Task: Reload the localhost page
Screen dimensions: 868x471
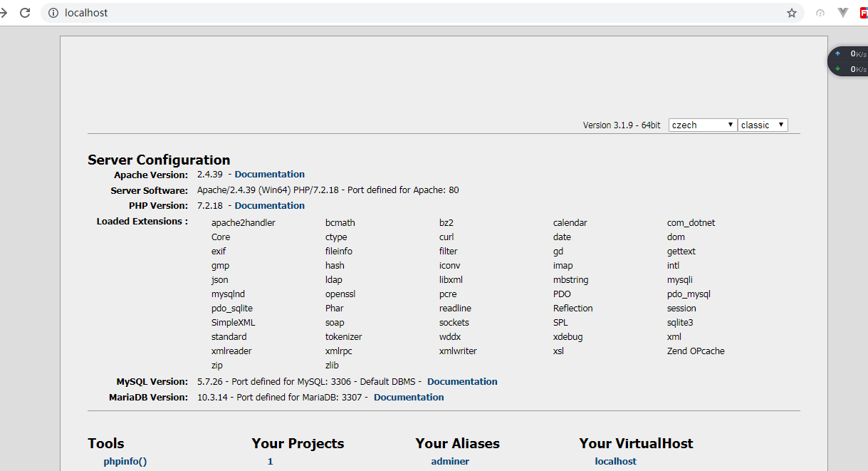Action: [x=25, y=13]
